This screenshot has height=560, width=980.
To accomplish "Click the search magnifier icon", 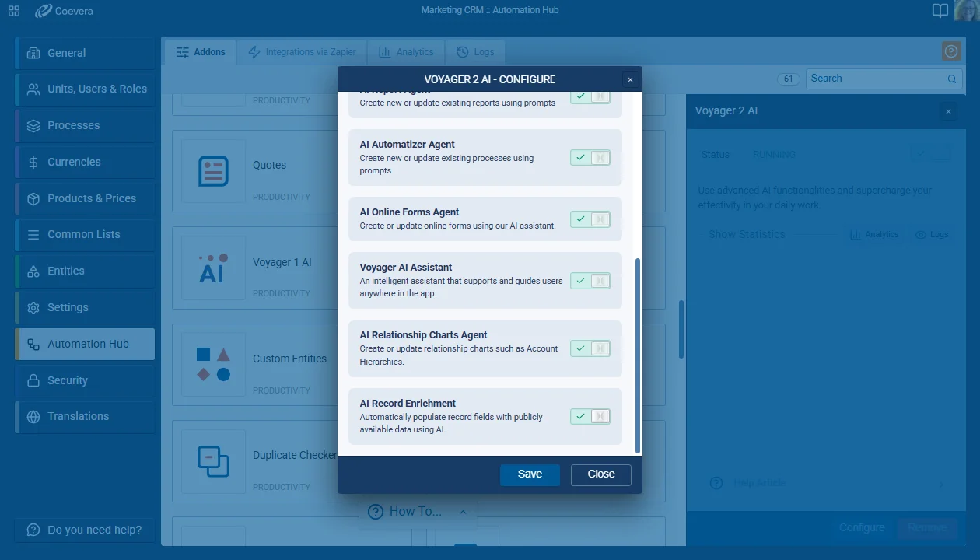I will (x=952, y=79).
